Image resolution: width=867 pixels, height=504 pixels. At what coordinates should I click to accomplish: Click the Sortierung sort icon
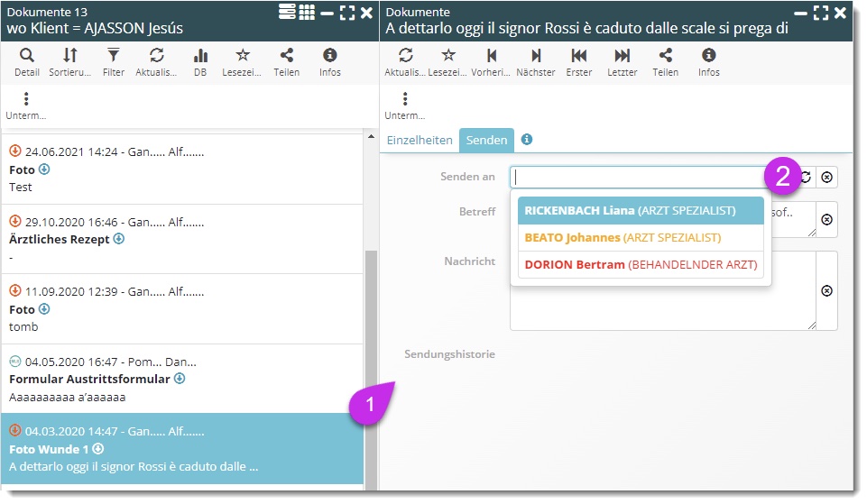[x=69, y=61]
